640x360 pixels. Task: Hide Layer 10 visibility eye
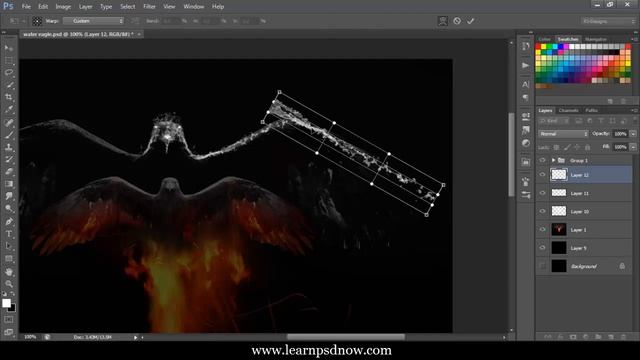pos(542,211)
